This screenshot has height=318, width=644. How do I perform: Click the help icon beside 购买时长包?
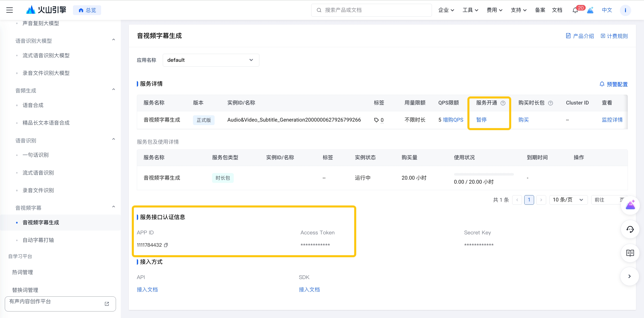click(550, 103)
